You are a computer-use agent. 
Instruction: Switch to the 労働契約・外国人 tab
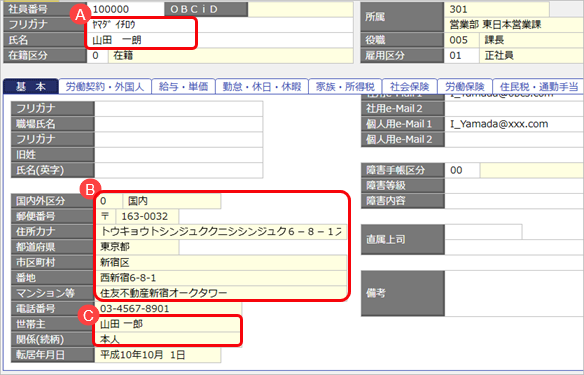pos(105,86)
